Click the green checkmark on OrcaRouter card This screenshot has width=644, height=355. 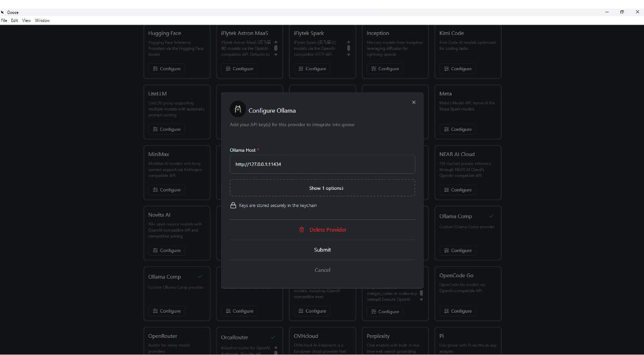coord(273,337)
